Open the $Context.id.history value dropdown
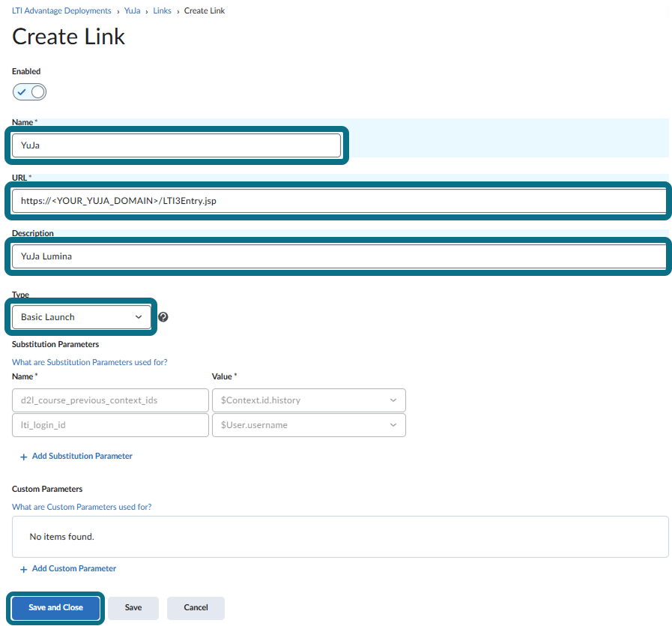 tap(309, 400)
